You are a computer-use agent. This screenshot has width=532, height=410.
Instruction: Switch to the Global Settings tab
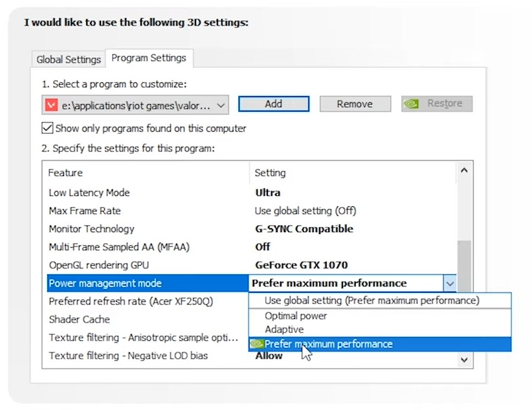click(x=69, y=59)
